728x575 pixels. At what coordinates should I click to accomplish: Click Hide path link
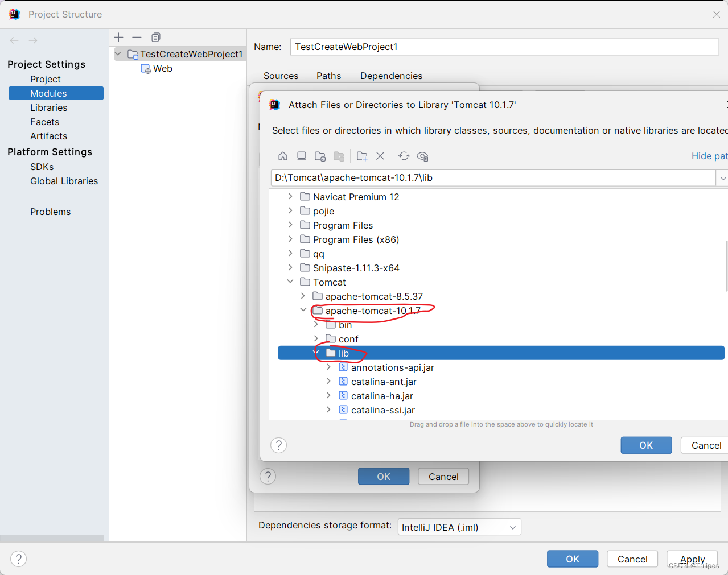(709, 156)
